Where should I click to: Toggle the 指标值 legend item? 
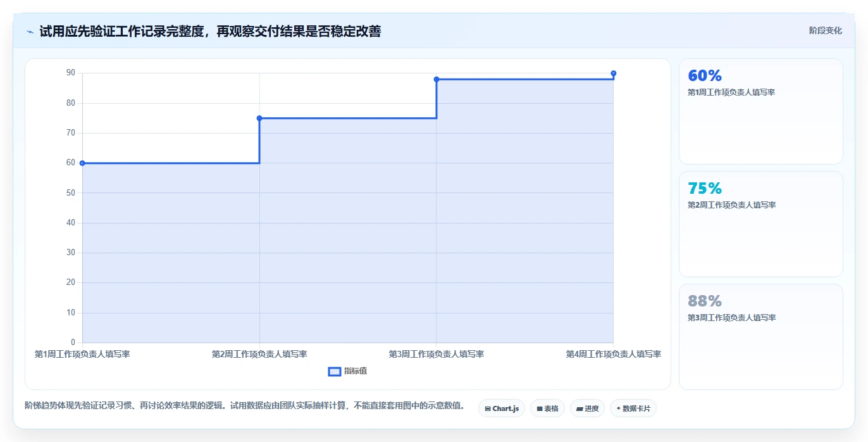pos(347,371)
